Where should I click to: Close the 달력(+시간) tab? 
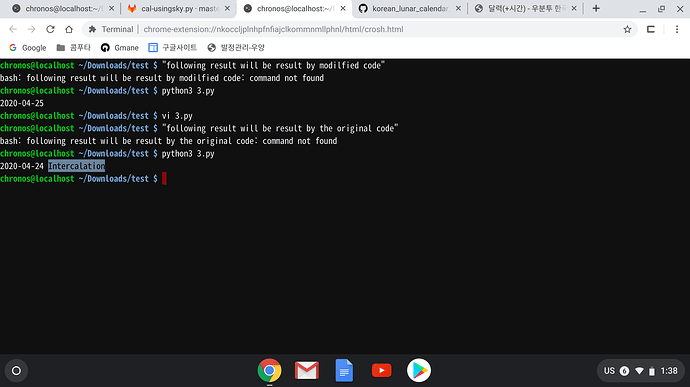click(574, 8)
